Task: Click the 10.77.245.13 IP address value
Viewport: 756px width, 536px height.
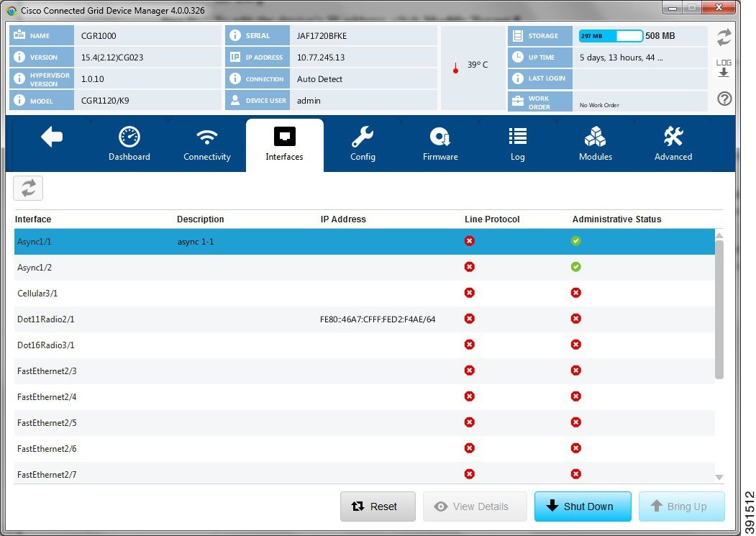Action: [321, 58]
